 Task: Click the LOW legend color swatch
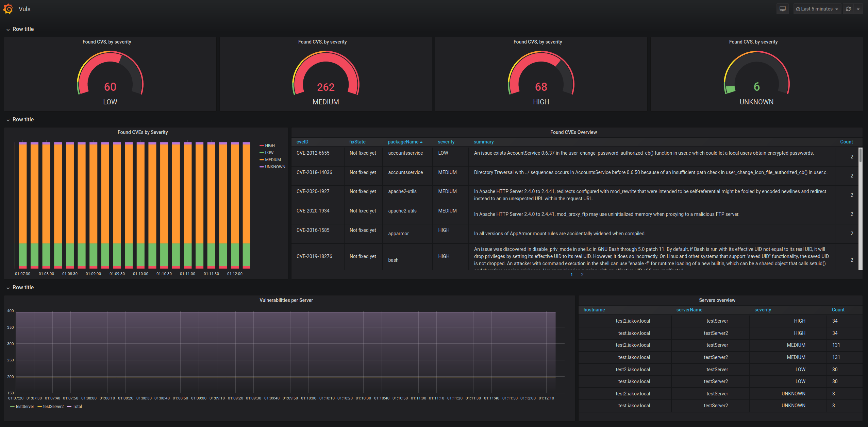(262, 153)
